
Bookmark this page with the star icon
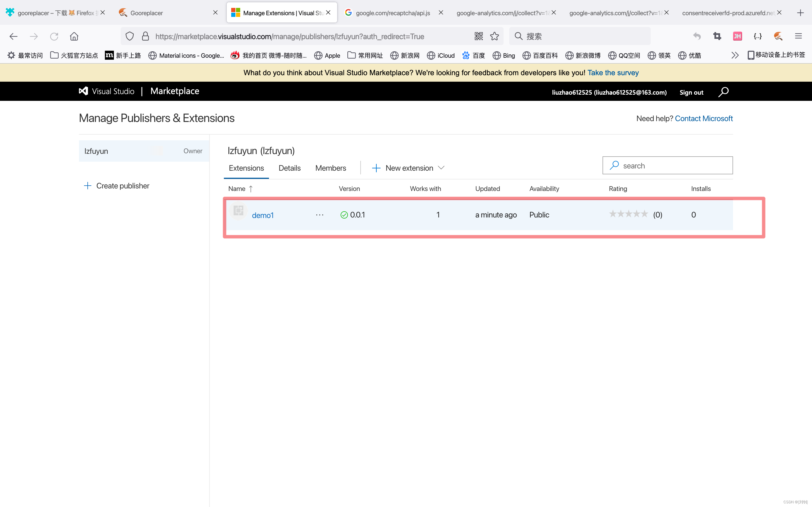pos(494,36)
